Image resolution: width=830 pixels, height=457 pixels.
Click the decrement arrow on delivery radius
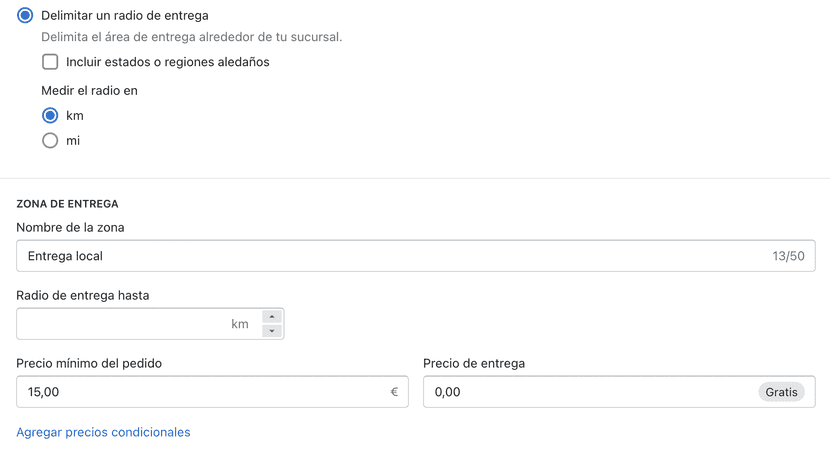(272, 331)
